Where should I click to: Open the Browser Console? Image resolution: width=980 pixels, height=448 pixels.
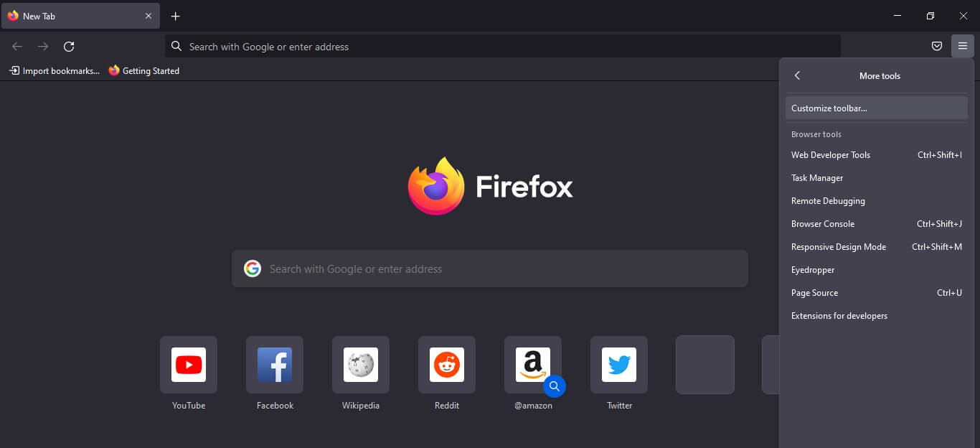(823, 223)
